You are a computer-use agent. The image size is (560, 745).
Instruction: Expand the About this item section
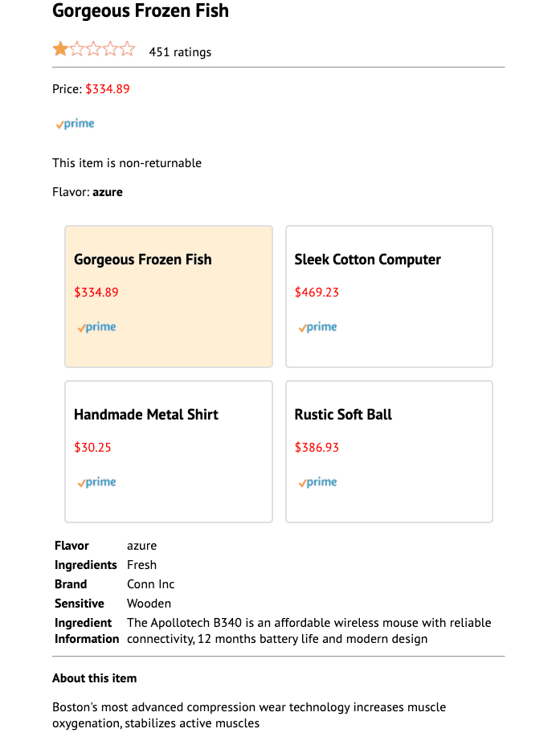click(94, 677)
